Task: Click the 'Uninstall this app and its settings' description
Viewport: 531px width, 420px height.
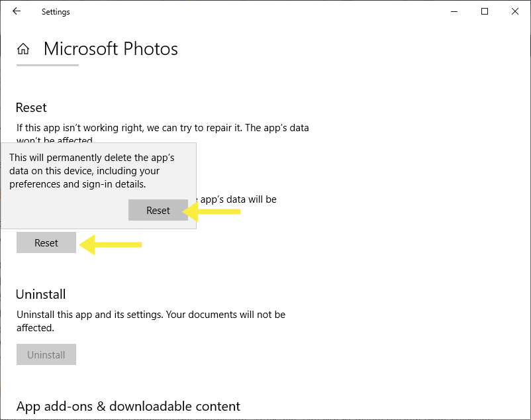Action: [151, 321]
